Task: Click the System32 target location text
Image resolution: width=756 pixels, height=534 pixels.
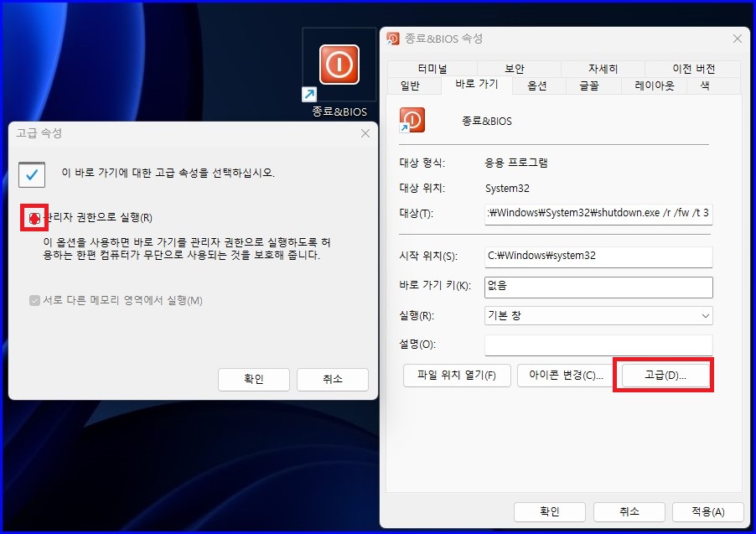Action: tap(507, 189)
